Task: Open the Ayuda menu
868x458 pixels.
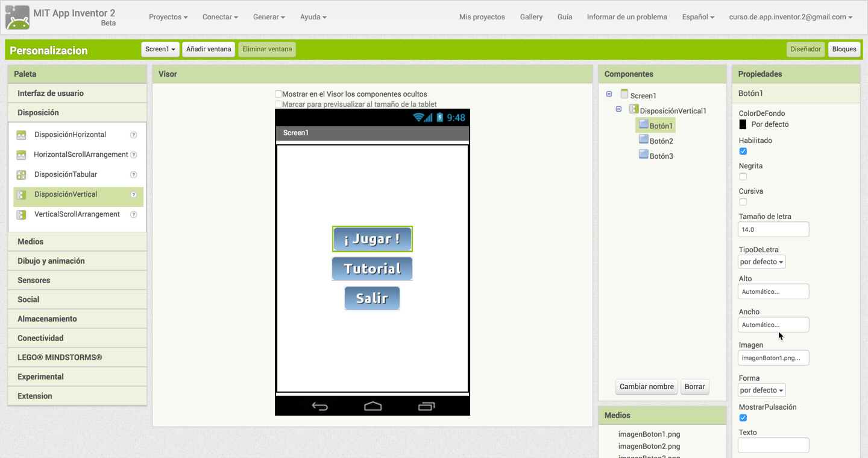Action: click(313, 17)
